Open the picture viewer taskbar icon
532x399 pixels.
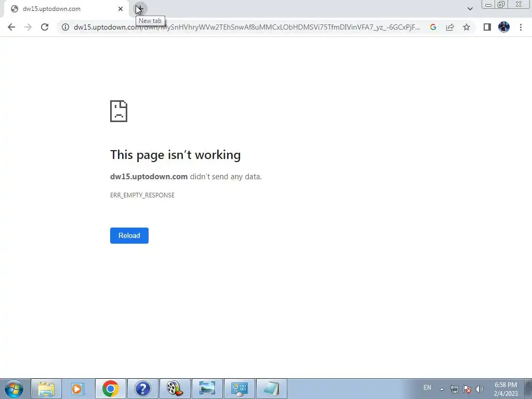(x=207, y=389)
